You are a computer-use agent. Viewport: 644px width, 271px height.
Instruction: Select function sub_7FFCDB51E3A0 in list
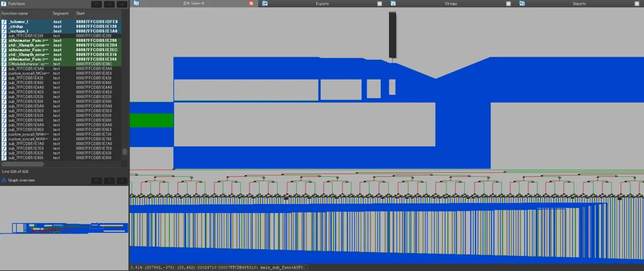pyautogui.click(x=61, y=69)
